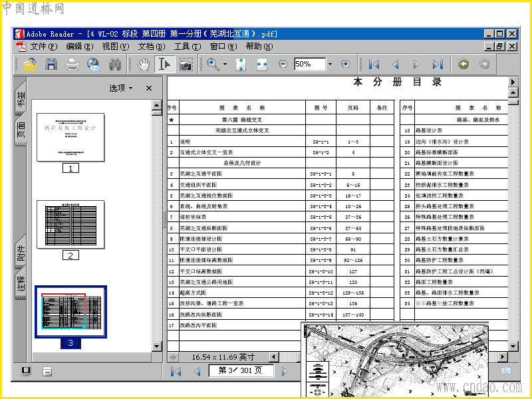Click thumbnail panel scroll down arrow
Viewport: 532px width, 399px height.
coord(156,346)
